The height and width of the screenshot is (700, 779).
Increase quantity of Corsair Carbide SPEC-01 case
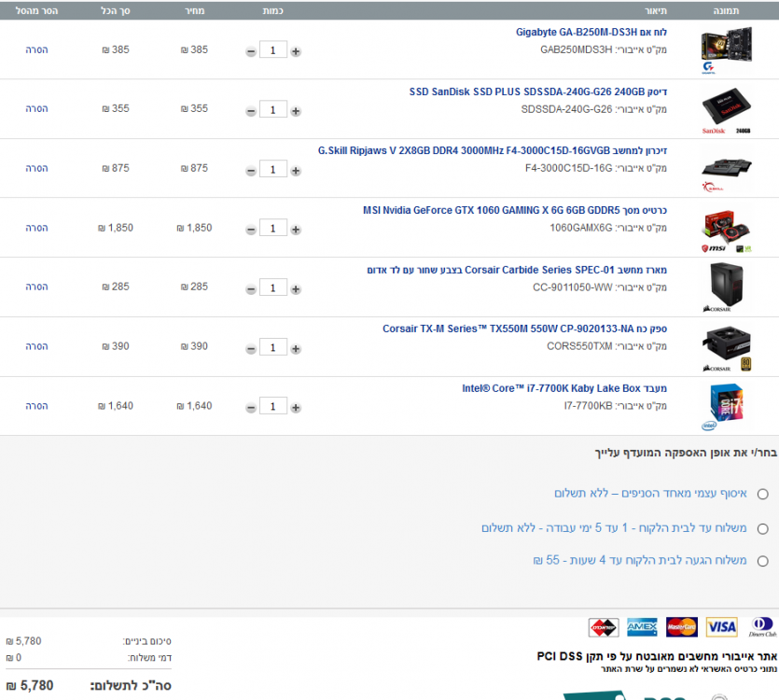296,288
